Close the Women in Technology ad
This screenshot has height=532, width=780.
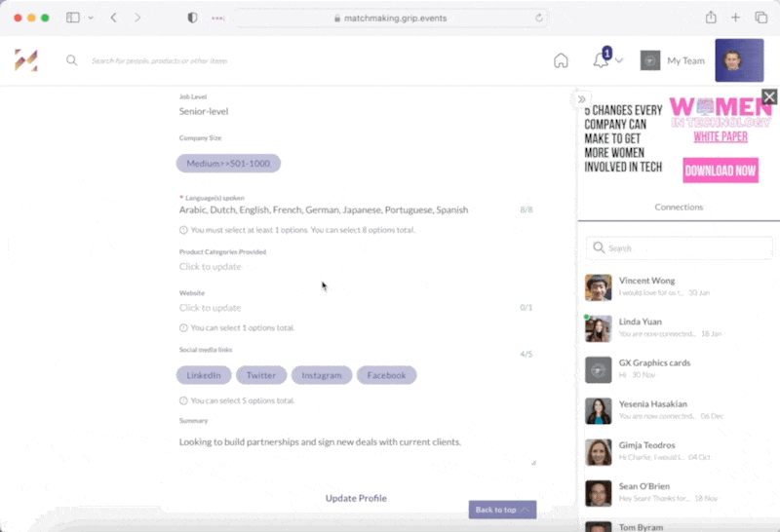(769, 96)
